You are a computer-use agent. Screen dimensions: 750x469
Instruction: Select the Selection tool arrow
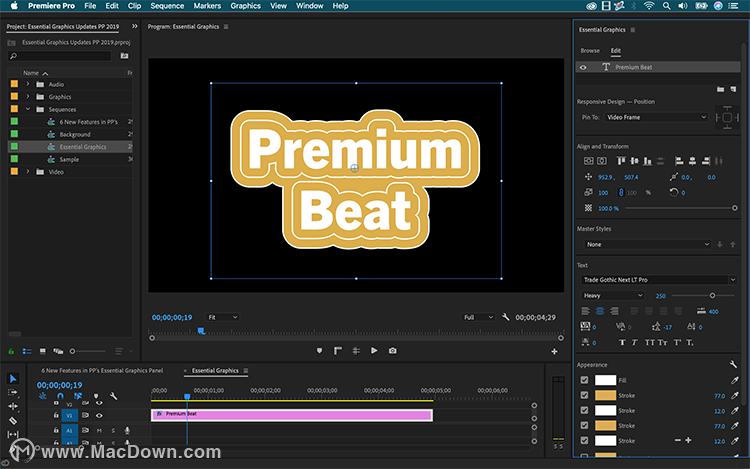coord(13,379)
